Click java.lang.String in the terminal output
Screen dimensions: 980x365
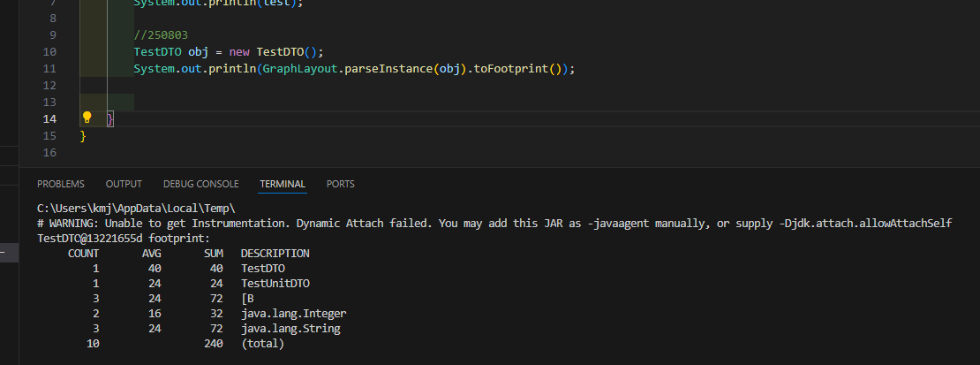coord(290,329)
